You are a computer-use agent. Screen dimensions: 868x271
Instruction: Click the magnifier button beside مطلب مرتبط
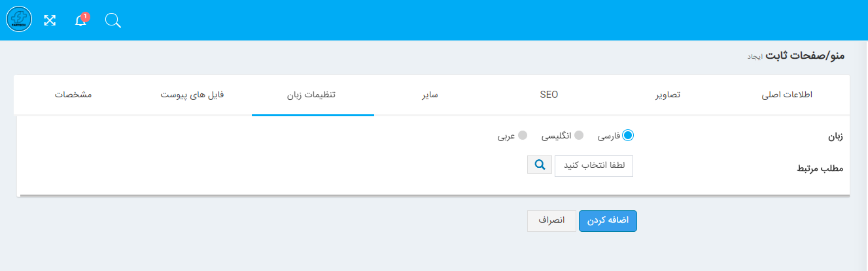coord(540,165)
